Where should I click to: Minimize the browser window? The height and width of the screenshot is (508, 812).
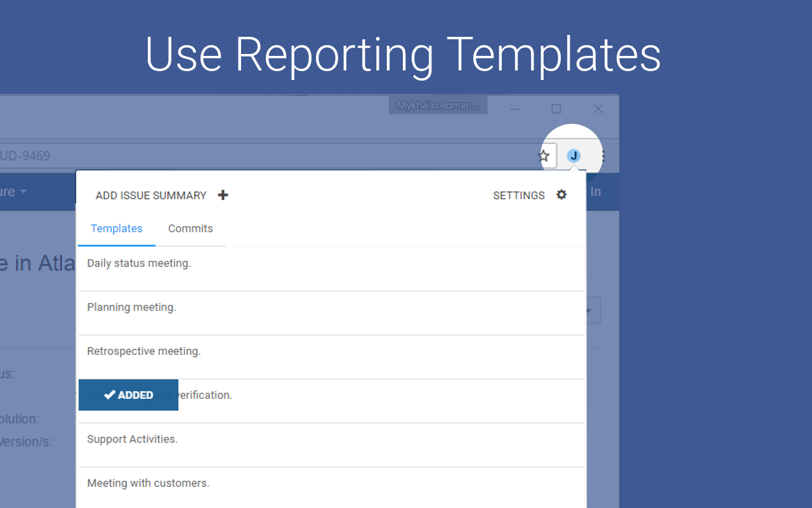(x=515, y=109)
